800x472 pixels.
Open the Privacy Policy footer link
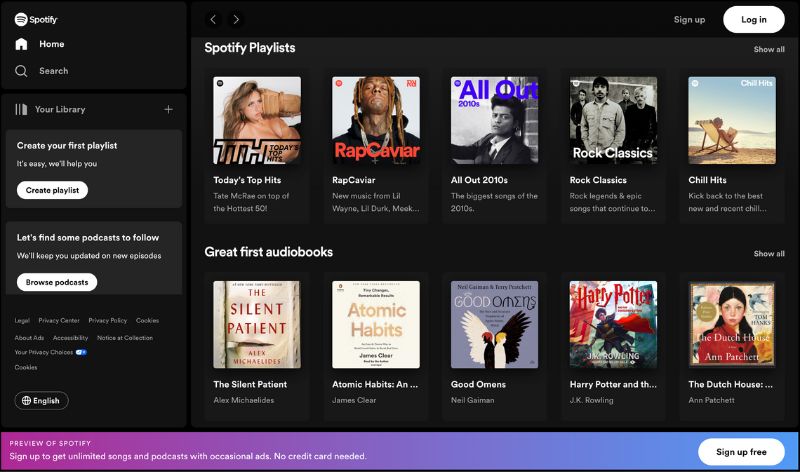[x=108, y=320]
